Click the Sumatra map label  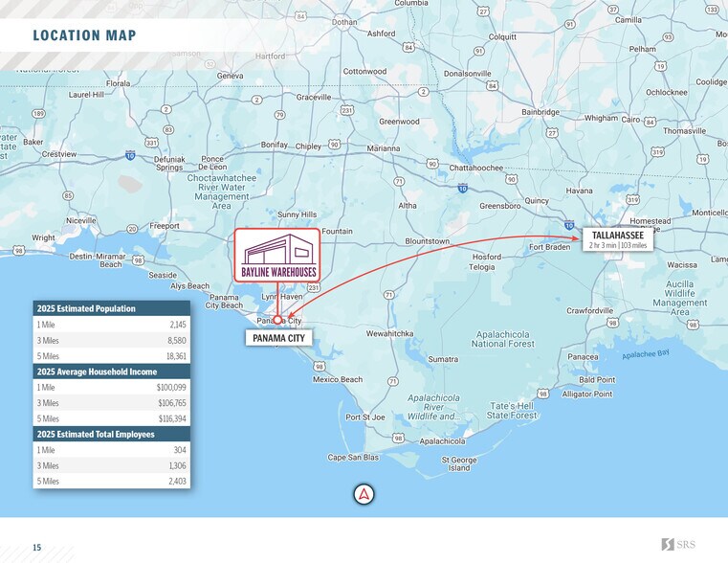443,359
